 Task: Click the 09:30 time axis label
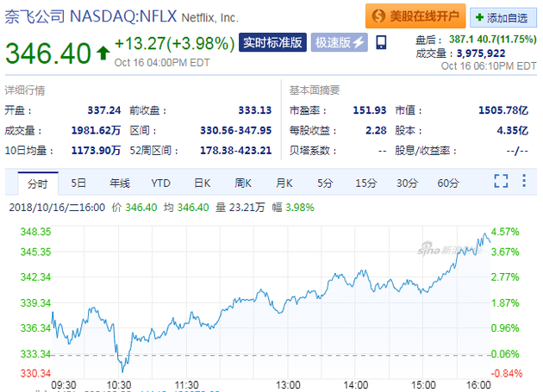[64, 385]
